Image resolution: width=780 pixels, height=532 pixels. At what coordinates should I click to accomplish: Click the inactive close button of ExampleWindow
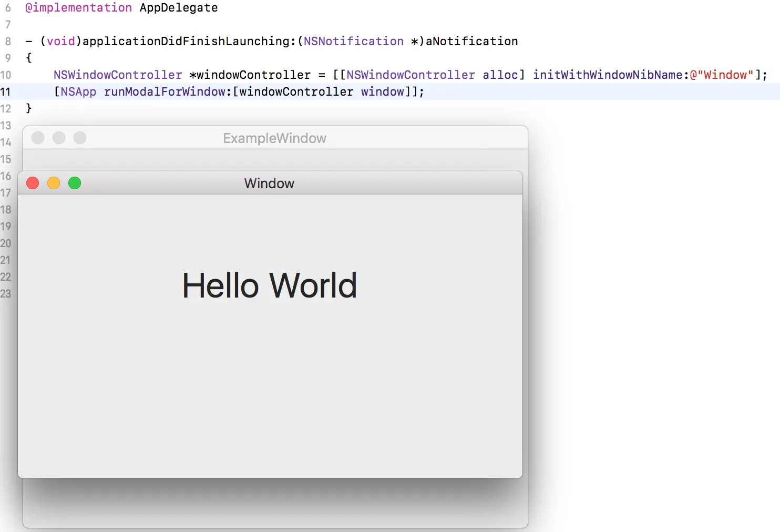click(x=38, y=138)
